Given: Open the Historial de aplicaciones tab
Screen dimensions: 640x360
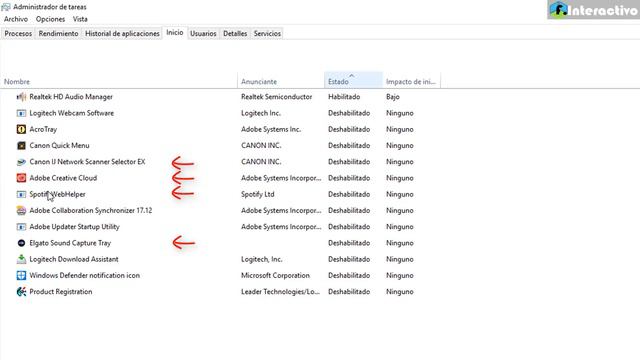Looking at the screenshot, I should point(122,33).
